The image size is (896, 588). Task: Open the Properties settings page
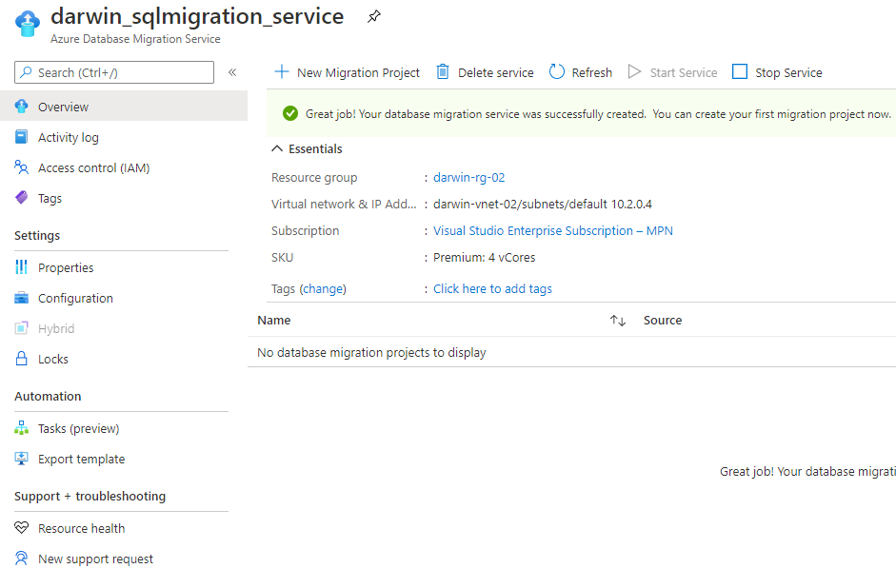(66, 268)
